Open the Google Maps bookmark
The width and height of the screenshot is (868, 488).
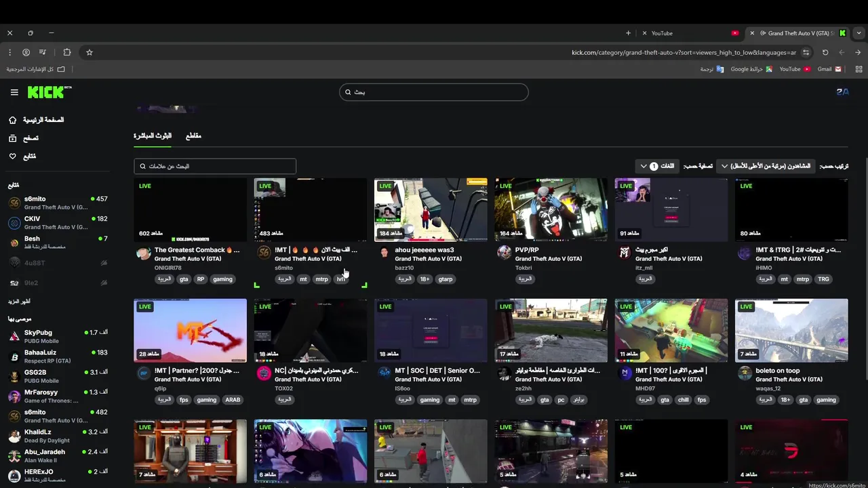(x=751, y=69)
